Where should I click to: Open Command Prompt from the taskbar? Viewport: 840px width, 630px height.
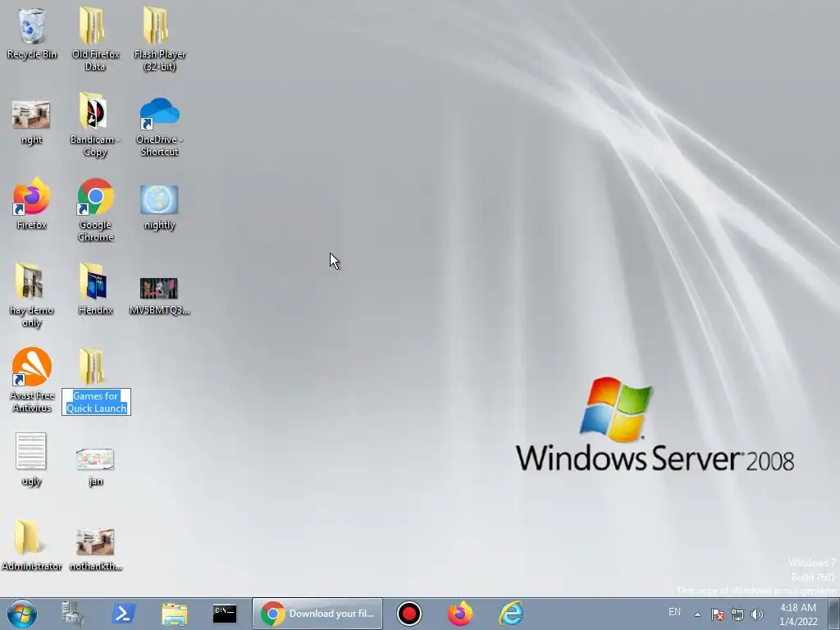pyautogui.click(x=225, y=614)
